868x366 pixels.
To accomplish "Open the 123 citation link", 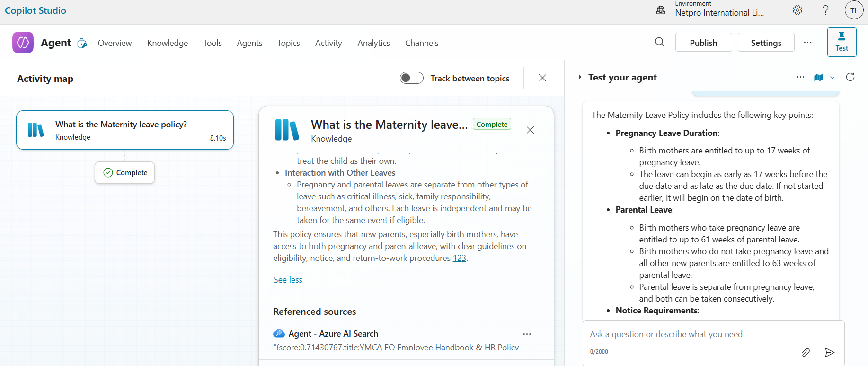I will [x=459, y=258].
